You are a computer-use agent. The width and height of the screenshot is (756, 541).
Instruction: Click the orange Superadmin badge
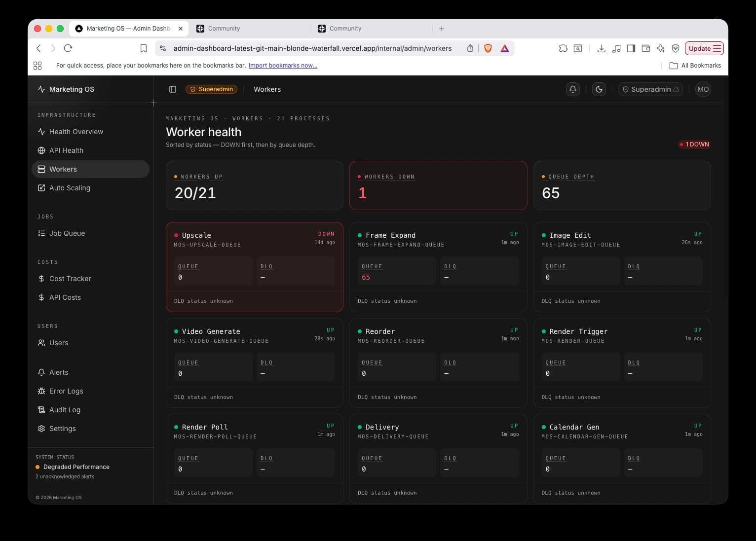[211, 89]
